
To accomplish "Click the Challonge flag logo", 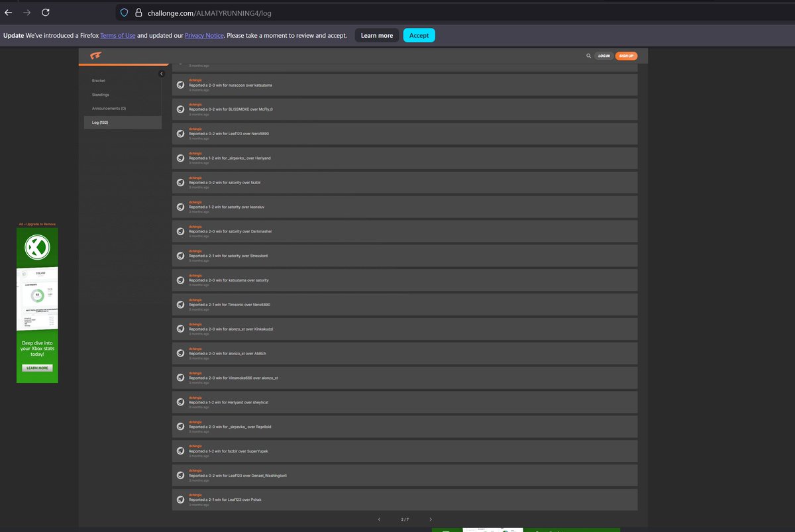I will (x=96, y=56).
